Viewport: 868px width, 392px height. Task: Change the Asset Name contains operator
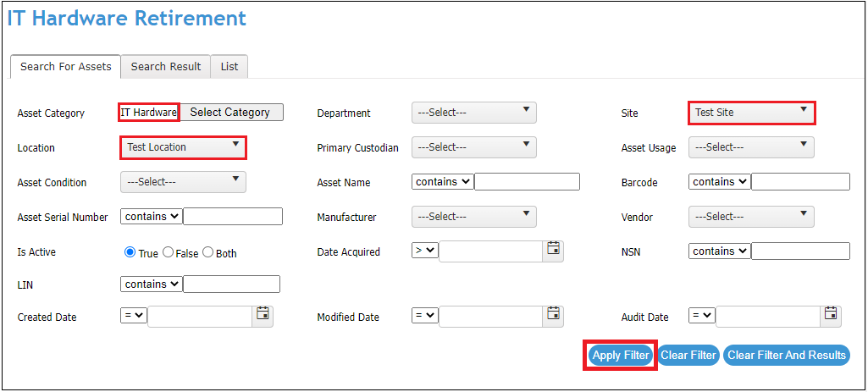pyautogui.click(x=443, y=181)
